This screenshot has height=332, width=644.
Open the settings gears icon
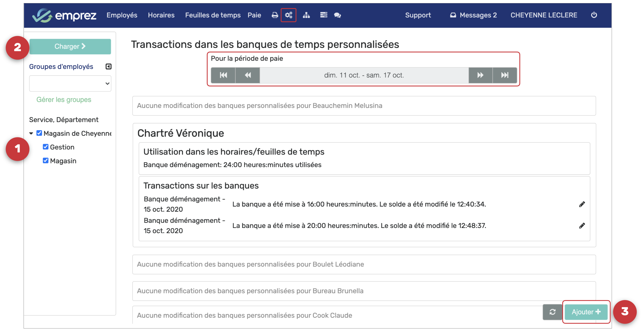click(x=288, y=15)
